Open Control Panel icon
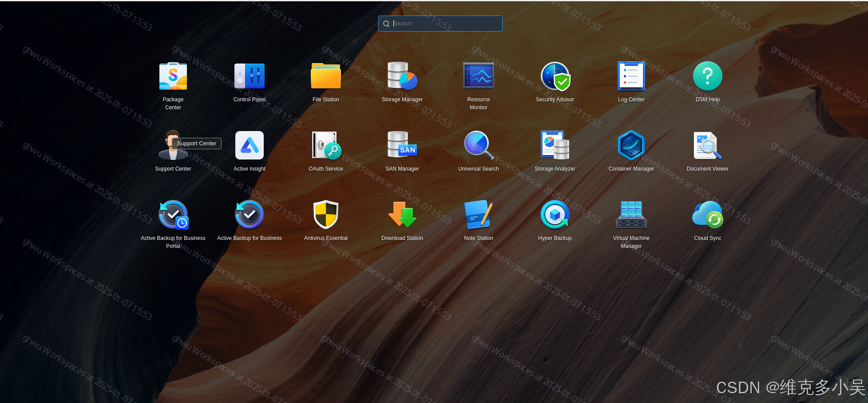The width and height of the screenshot is (868, 403). point(250,76)
